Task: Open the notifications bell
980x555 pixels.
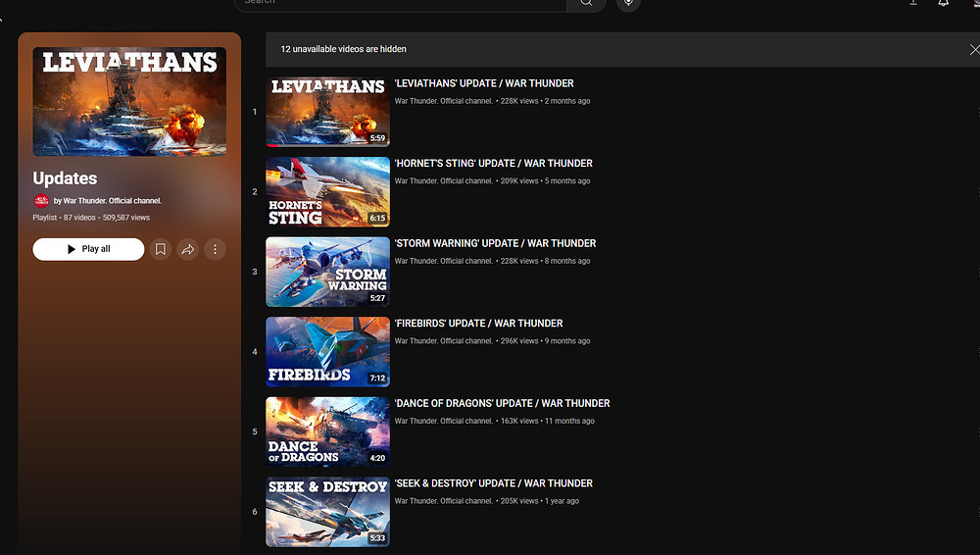Action: pos(943,3)
